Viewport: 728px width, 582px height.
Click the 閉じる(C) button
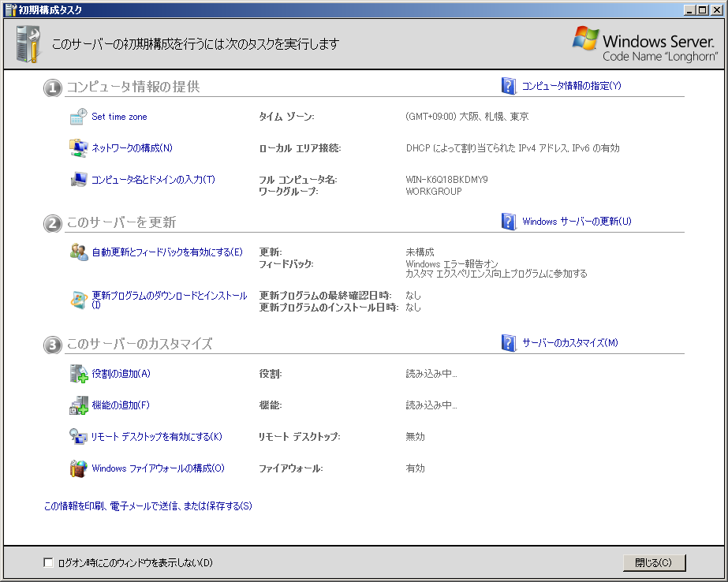[654, 562]
